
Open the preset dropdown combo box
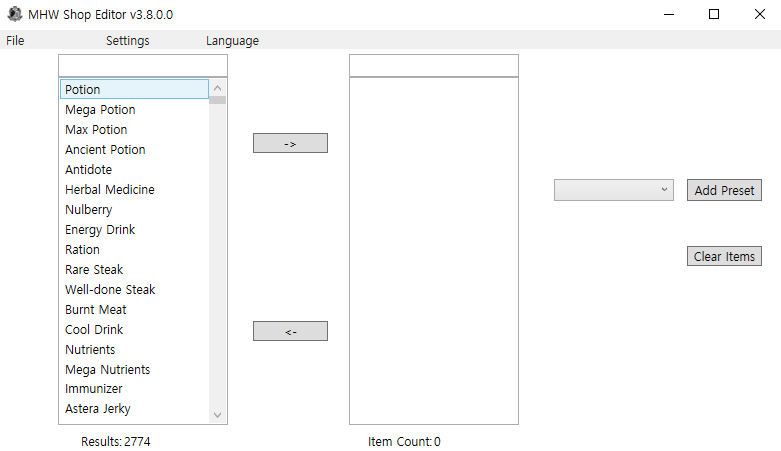614,190
